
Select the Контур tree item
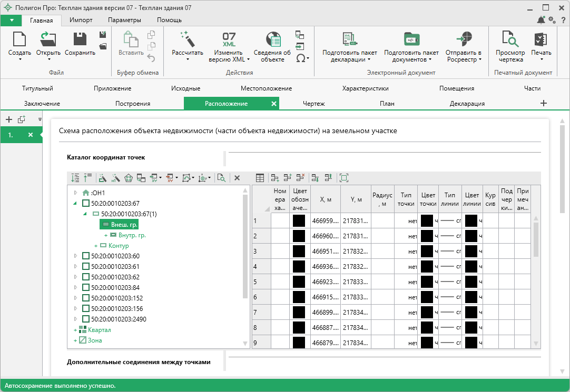point(119,246)
